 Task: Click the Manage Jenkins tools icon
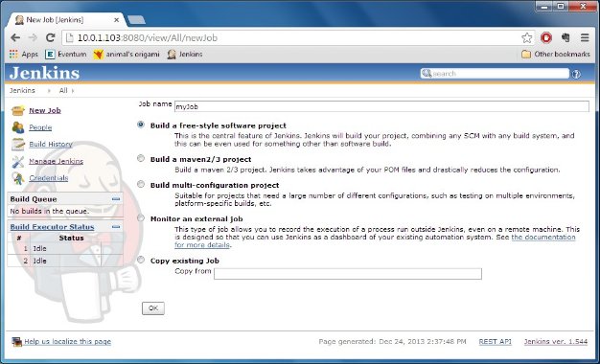pyautogui.click(x=18, y=161)
